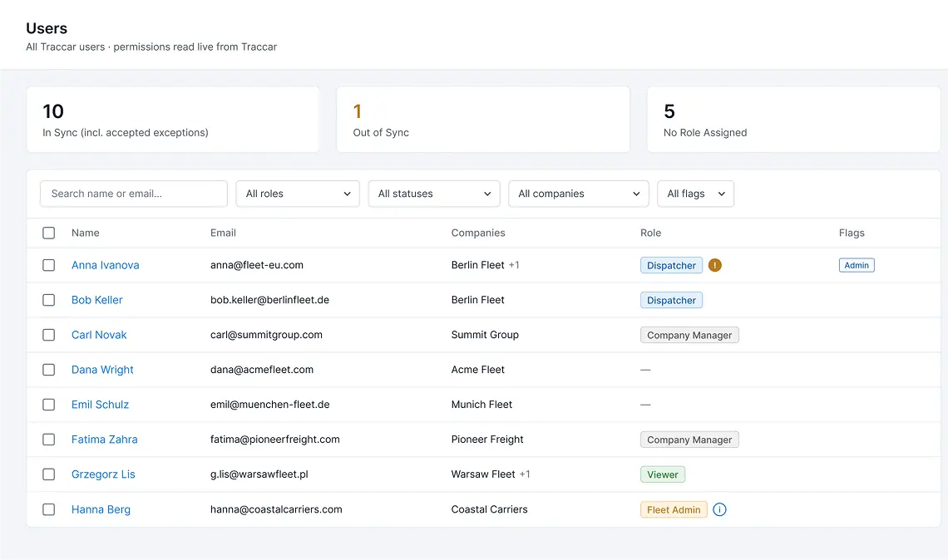The height and width of the screenshot is (560, 948).
Task: Open Dana Wright's user page
Action: click(102, 370)
